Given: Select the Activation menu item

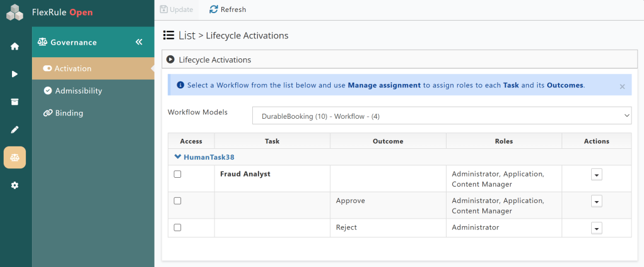Looking at the screenshot, I should tap(93, 68).
